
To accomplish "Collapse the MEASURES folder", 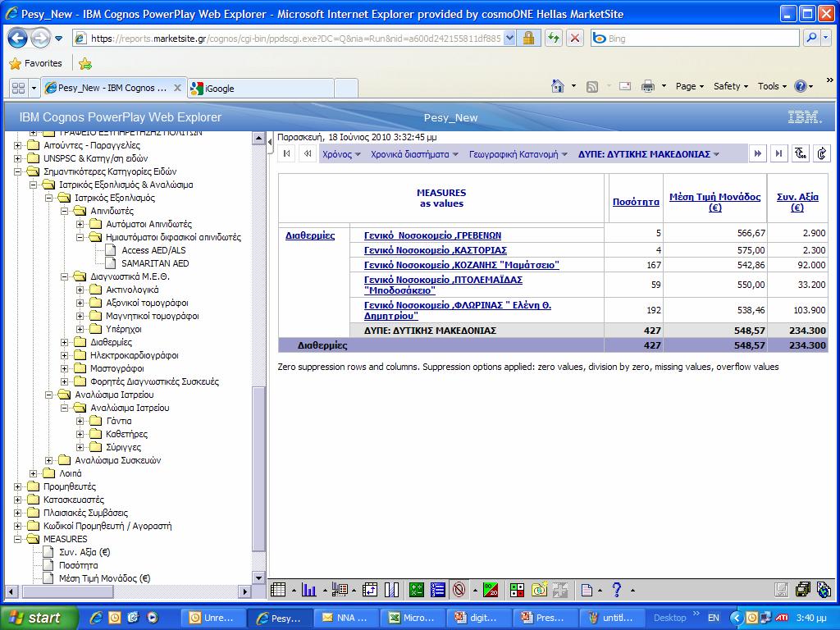I will [18, 539].
